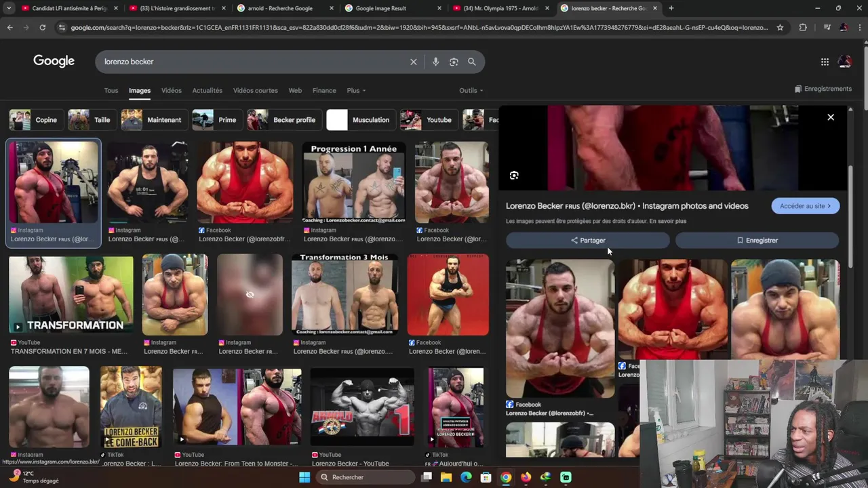The image size is (868, 488).
Task: Start voice search with the microphone icon
Action: point(435,62)
